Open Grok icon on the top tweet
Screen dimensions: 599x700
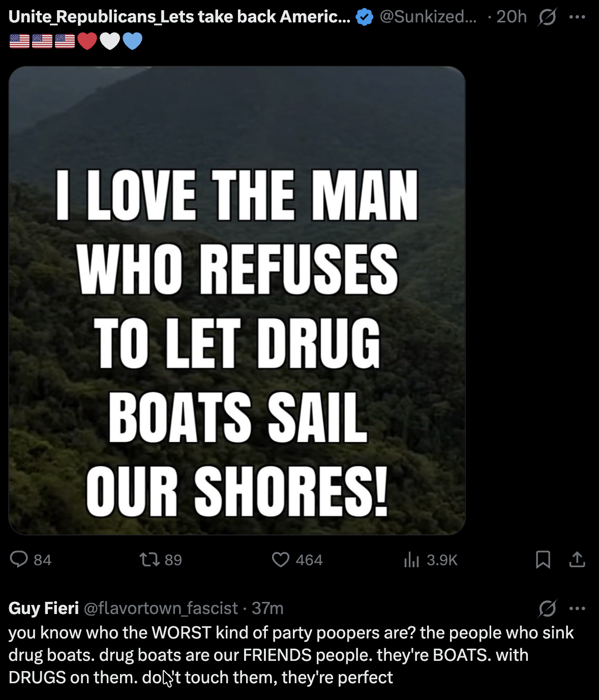point(547,17)
